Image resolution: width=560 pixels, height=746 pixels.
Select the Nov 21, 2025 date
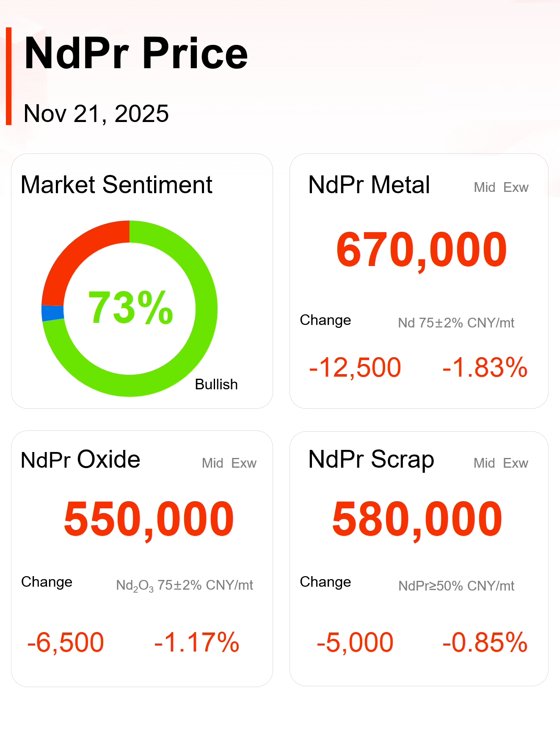pos(96,114)
